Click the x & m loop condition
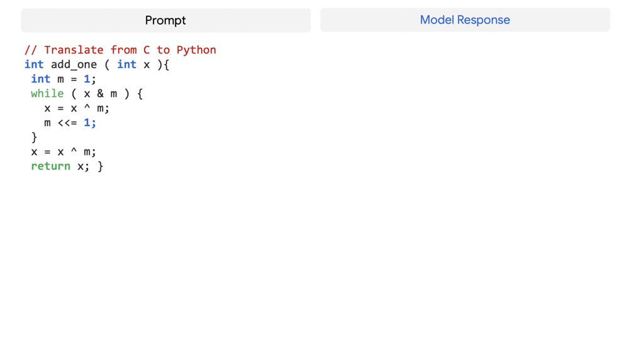Image resolution: width=644 pixels, height=357 pixels. click(100, 93)
